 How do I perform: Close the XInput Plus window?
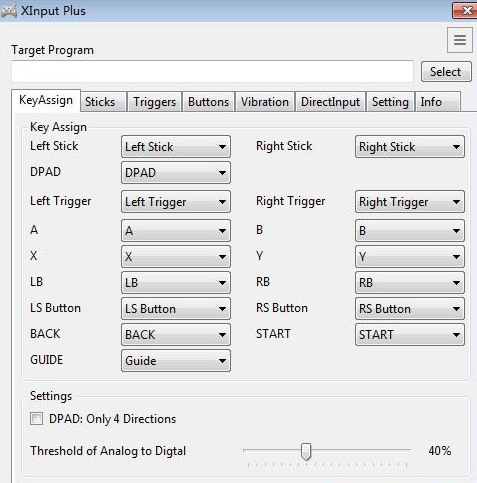[x=465, y=10]
